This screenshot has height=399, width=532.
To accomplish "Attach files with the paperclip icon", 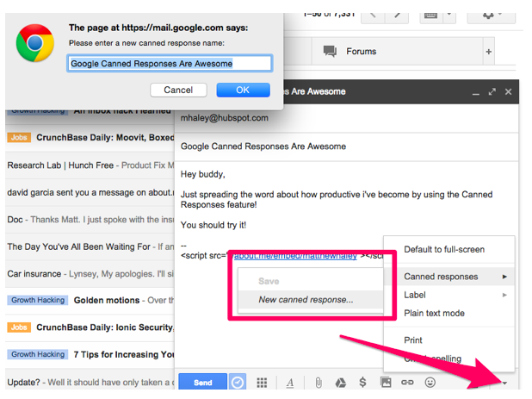I will (319, 383).
